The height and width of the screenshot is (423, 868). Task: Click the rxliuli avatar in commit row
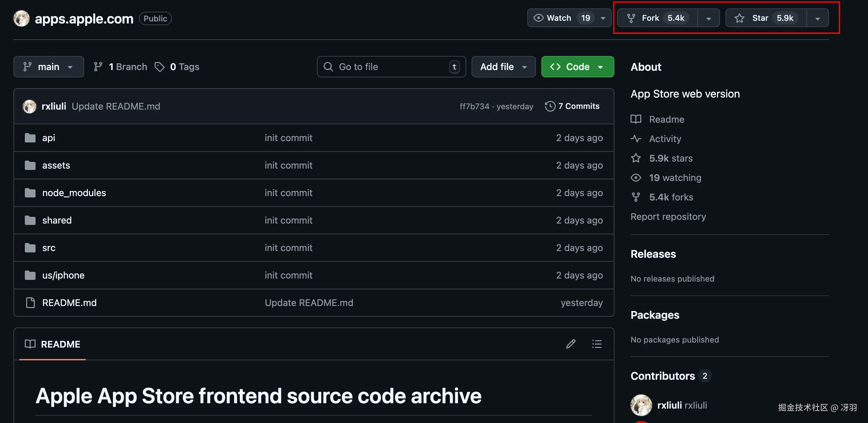(x=29, y=107)
